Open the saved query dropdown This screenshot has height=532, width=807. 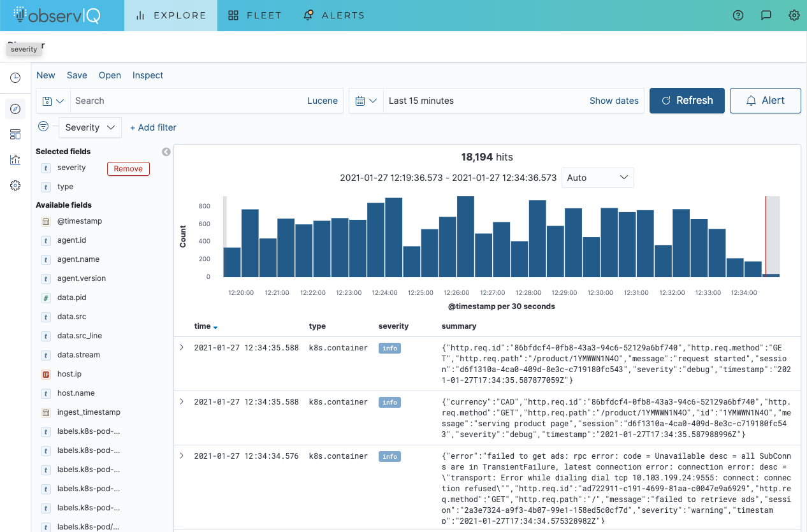tap(53, 101)
